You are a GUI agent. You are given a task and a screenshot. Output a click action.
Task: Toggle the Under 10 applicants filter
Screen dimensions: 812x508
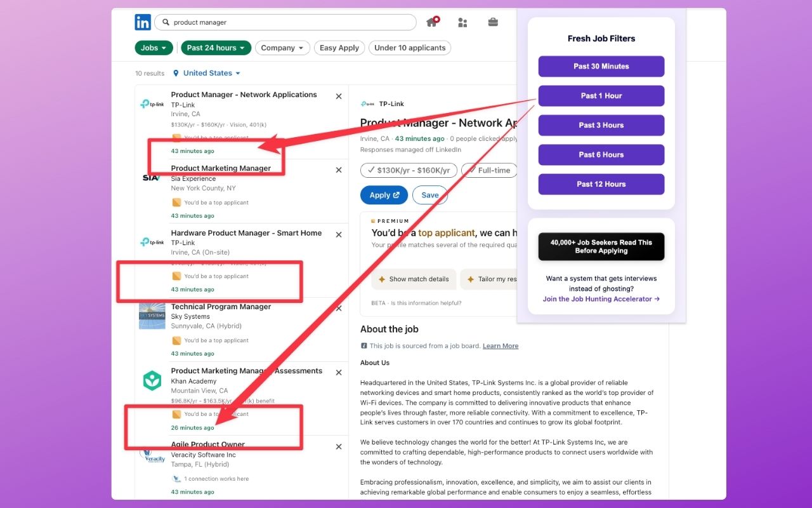(410, 48)
